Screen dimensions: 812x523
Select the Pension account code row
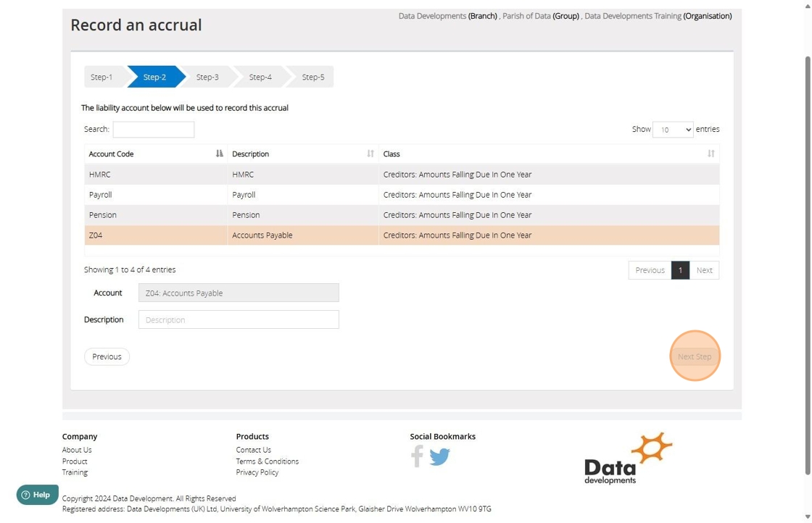point(402,214)
